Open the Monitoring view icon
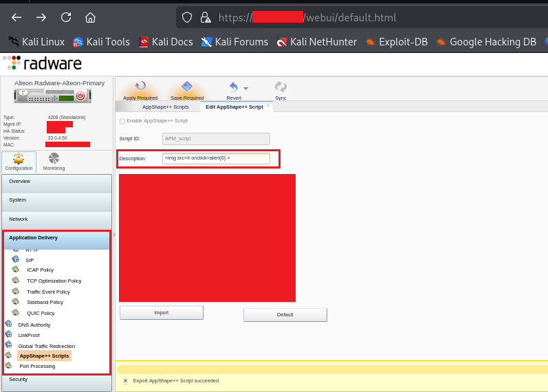 click(54, 159)
